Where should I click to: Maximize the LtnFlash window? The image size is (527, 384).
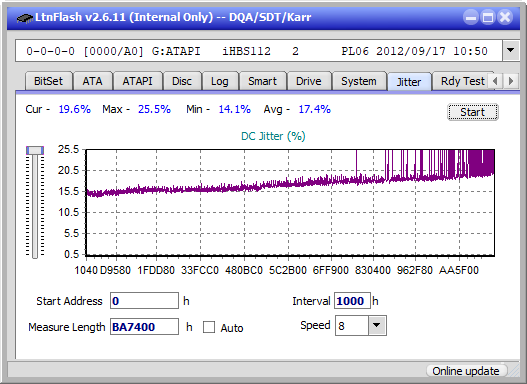point(488,17)
